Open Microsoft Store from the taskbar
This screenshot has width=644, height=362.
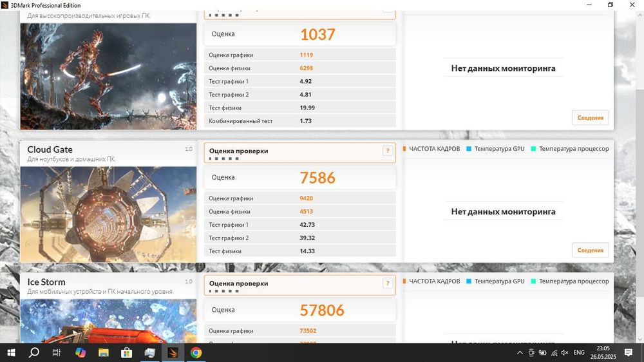(x=126, y=352)
